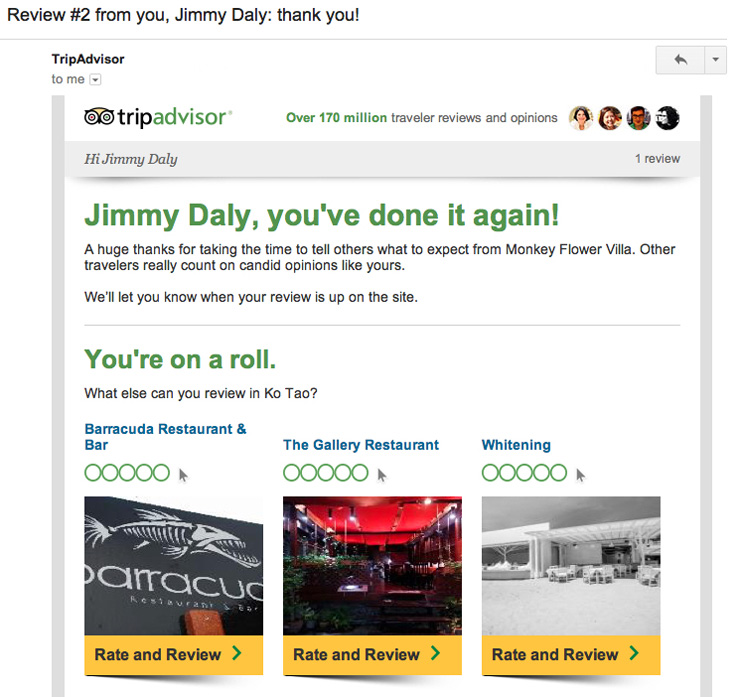
Task: Click the second traveler avatar in header
Action: coord(610,118)
